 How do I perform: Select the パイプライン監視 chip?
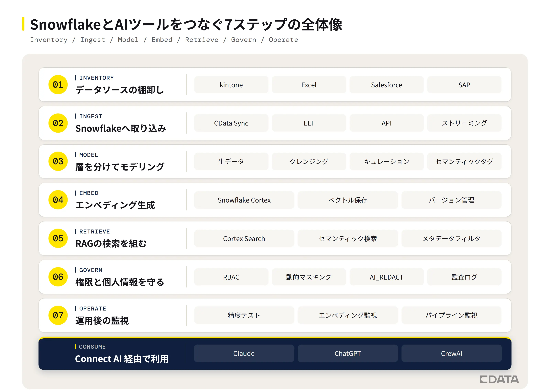coord(451,315)
